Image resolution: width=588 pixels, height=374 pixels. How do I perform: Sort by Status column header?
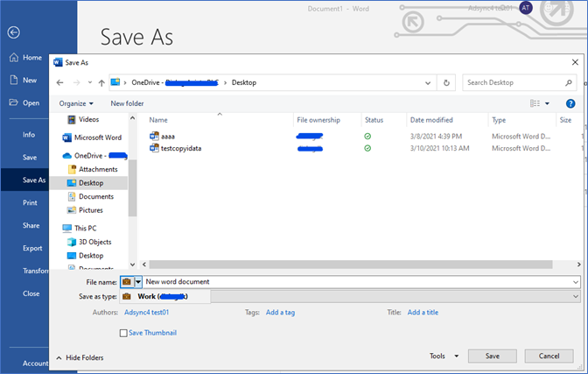click(x=374, y=120)
